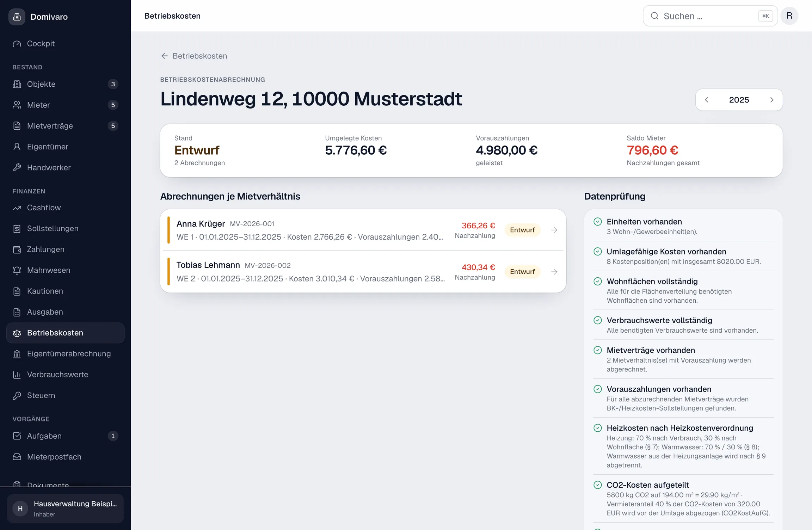
Task: Click the Nachzahlung amount 430,34 €
Action: [478, 267]
